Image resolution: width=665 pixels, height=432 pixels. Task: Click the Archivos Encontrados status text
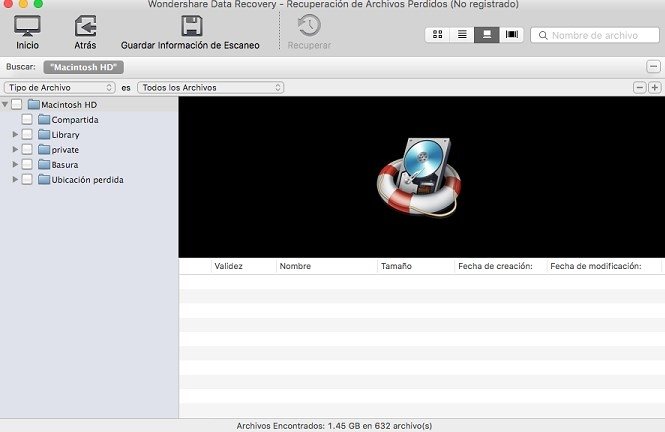click(334, 426)
